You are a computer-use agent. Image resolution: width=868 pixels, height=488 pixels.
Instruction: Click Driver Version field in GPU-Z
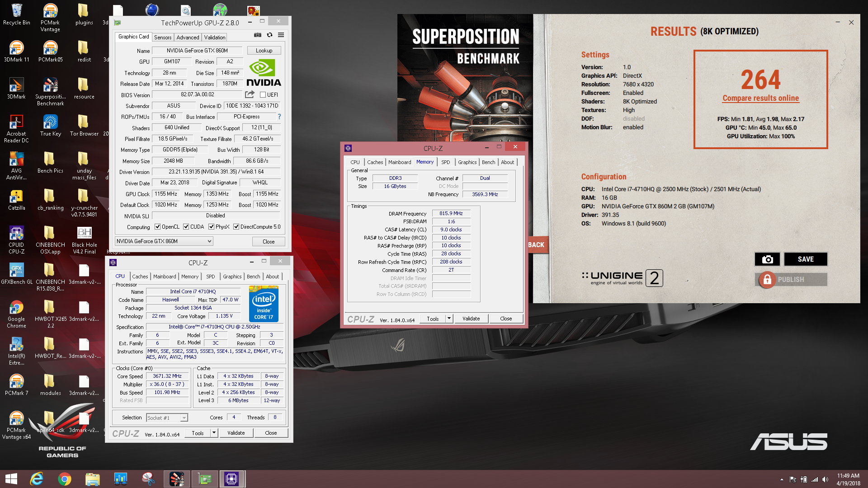216,172
